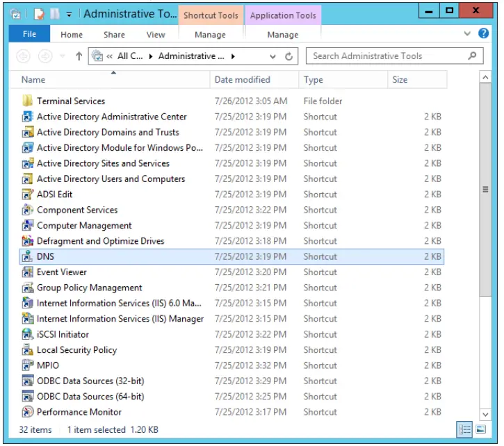Open the File menu
Screen dimensions: 504x446
point(29,34)
